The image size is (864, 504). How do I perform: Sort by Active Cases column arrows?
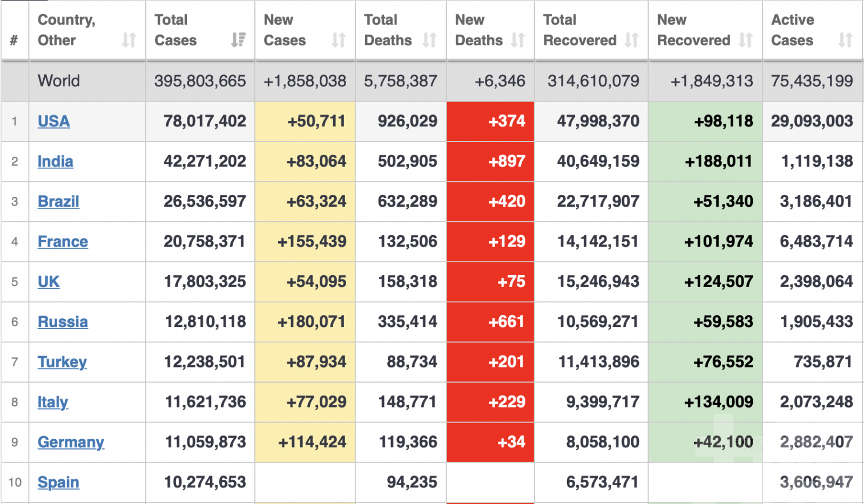(846, 40)
